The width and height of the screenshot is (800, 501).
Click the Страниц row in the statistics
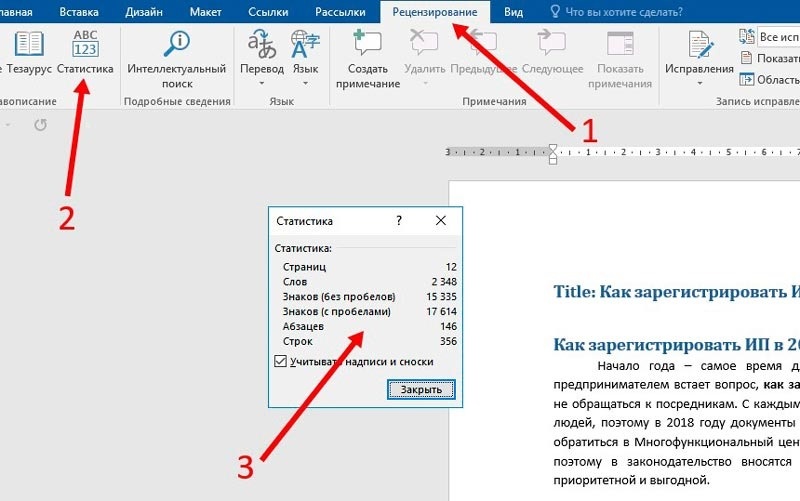(369, 267)
